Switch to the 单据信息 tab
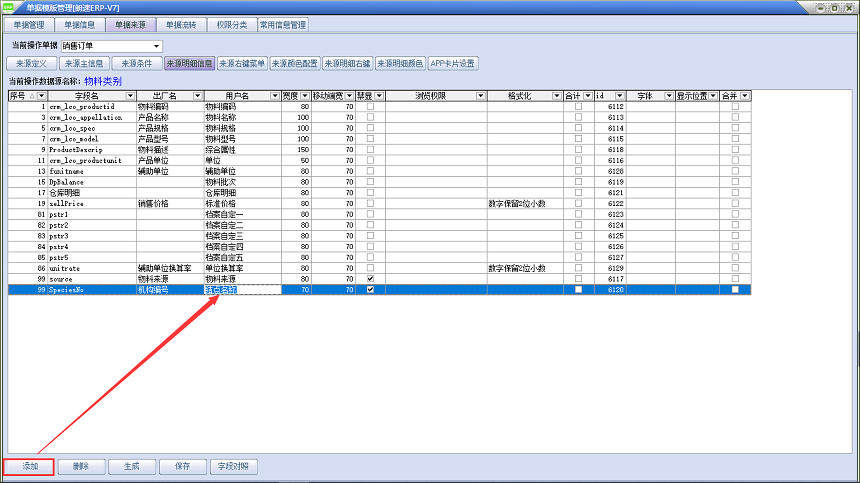This screenshot has width=860, height=483. 79,24
